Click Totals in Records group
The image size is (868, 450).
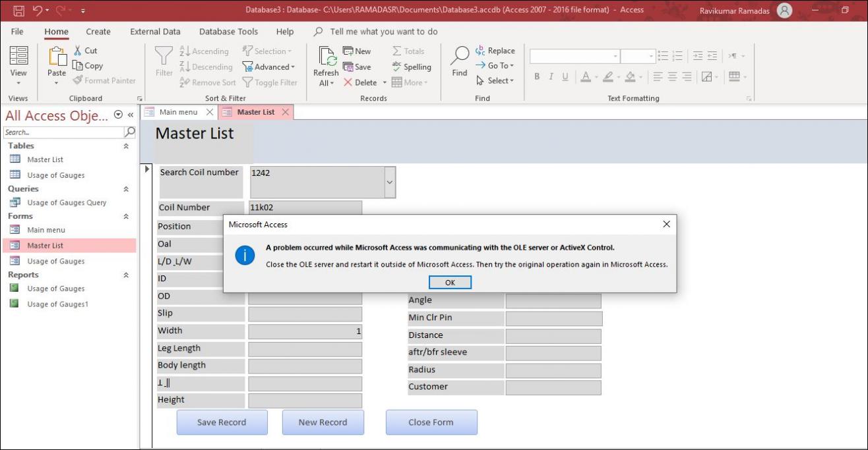click(408, 51)
